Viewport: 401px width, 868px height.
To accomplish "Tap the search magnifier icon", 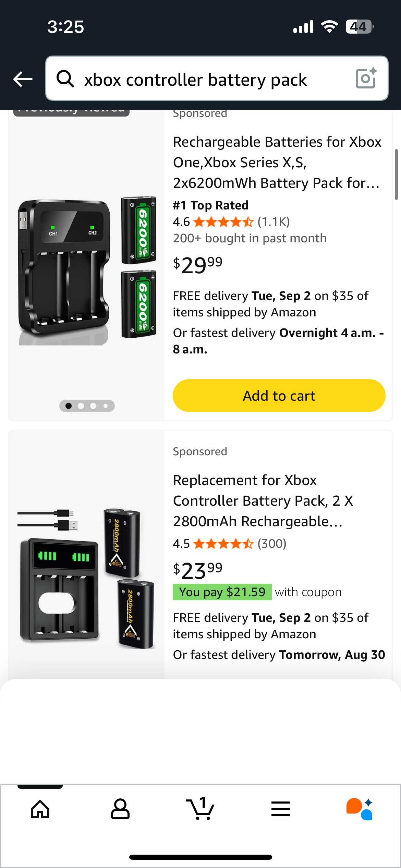I will pos(65,79).
